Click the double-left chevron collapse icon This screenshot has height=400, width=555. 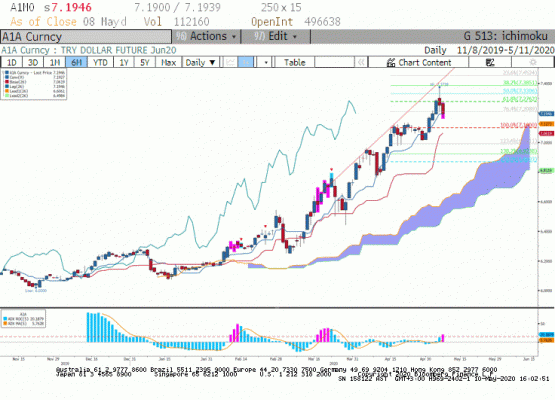tap(361, 63)
